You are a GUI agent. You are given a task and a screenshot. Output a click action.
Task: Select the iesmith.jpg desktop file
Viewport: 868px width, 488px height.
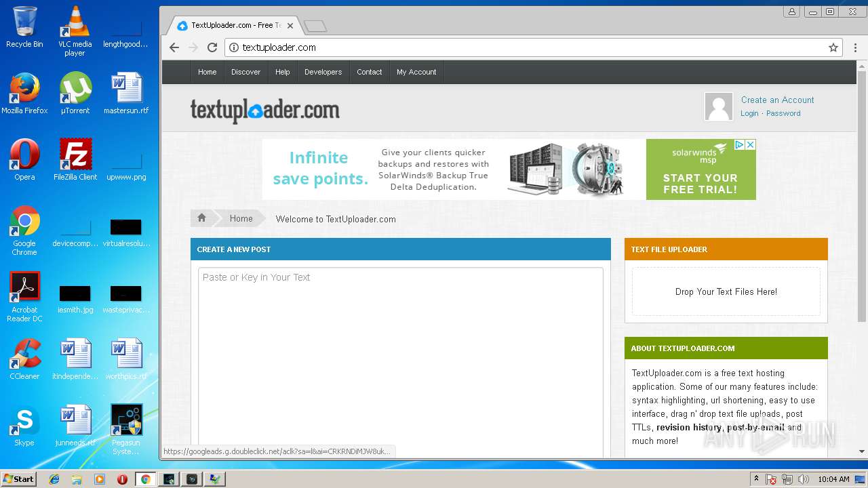75,299
